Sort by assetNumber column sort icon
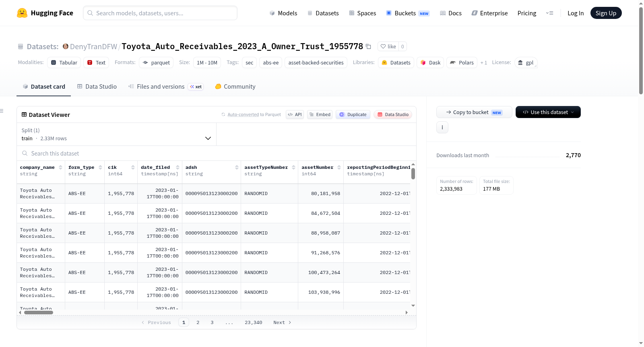Screen dimensions: 644x347 pos(339,167)
